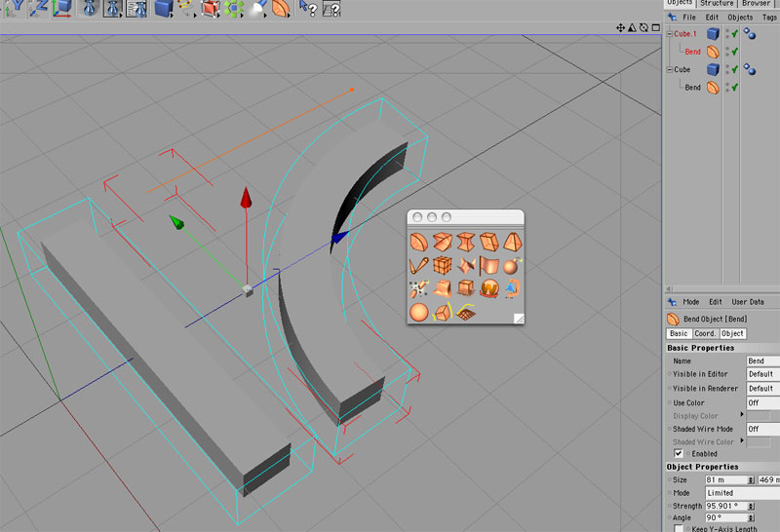The height and width of the screenshot is (532, 780).
Task: Select the Shear deformer in the floating palette
Action: pos(489,242)
